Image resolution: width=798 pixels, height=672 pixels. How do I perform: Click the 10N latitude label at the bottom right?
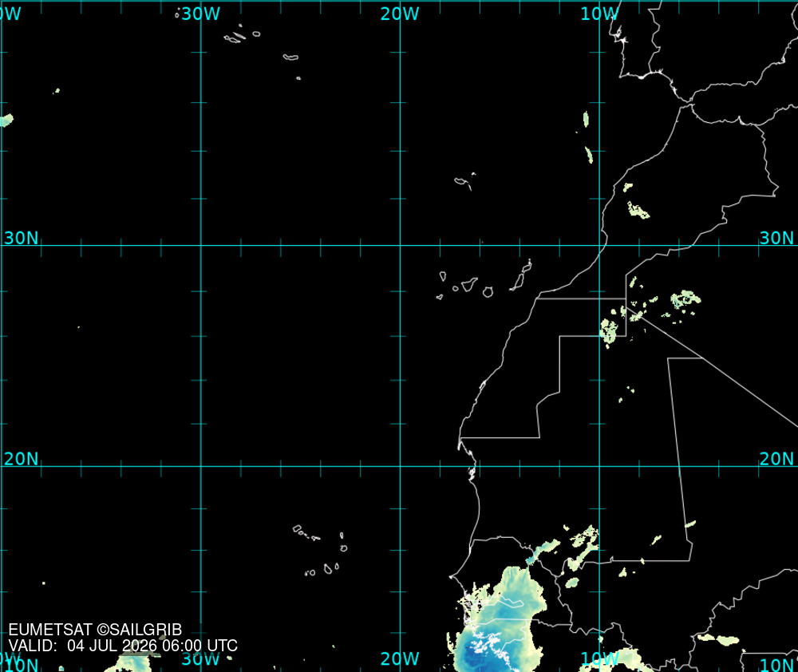point(777,665)
